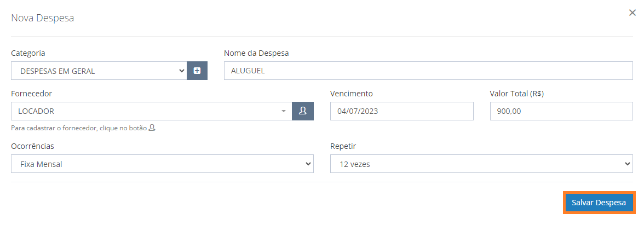This screenshot has width=644, height=231.
Task: Click the Categoria label
Action: click(28, 53)
